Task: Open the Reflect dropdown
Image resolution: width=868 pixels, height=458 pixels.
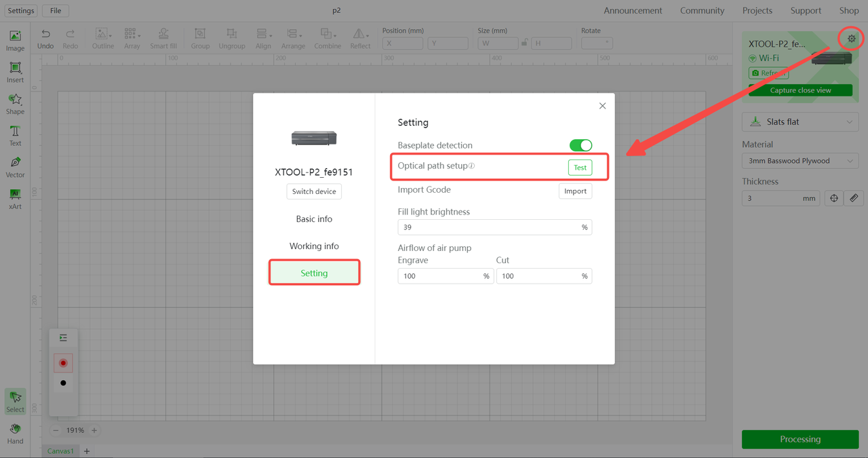Action: (360, 39)
